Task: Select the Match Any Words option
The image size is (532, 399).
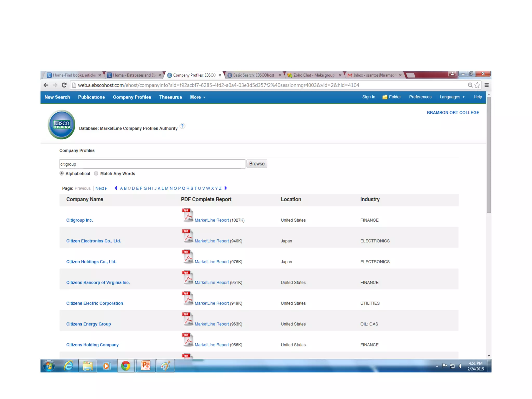Action: click(96, 173)
